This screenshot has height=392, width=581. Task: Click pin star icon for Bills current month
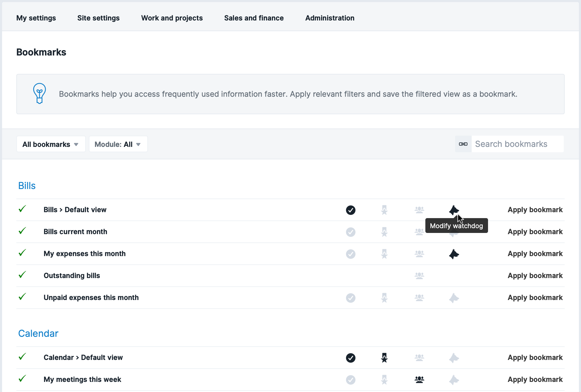(x=384, y=232)
